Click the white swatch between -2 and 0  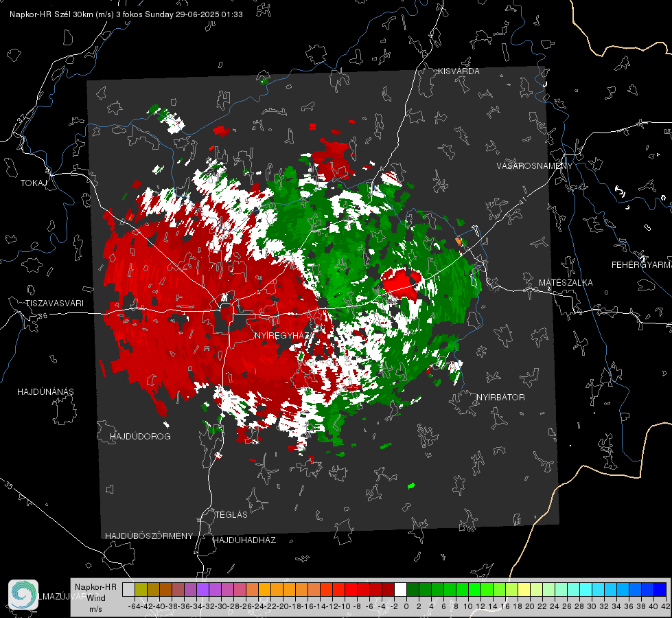click(x=400, y=589)
